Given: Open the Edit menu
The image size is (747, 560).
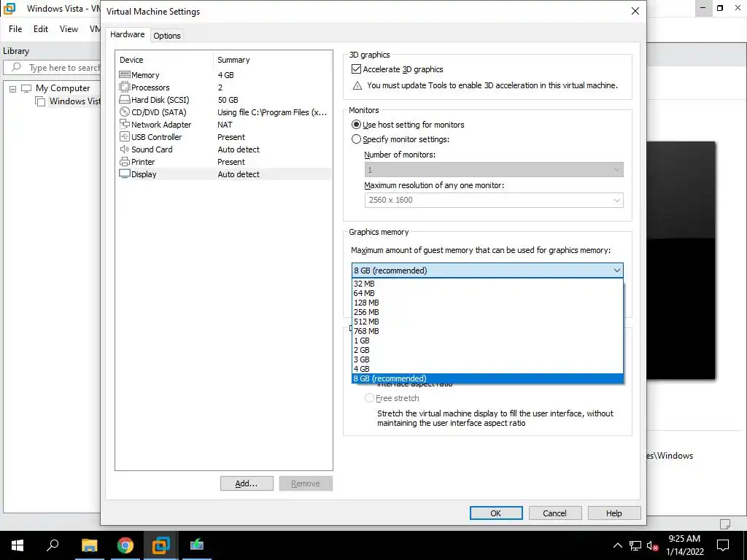Looking at the screenshot, I should tap(41, 29).
